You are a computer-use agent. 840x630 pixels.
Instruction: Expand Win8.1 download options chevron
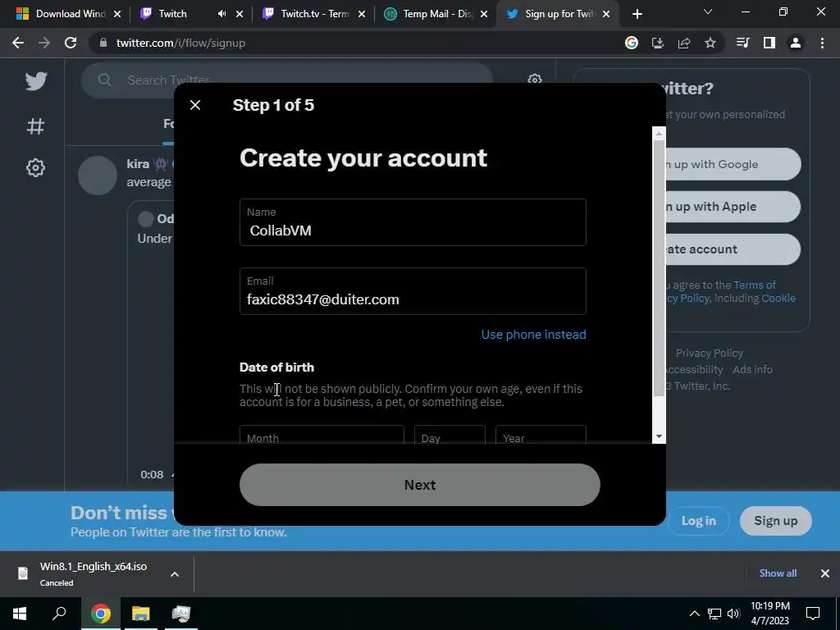(x=175, y=574)
